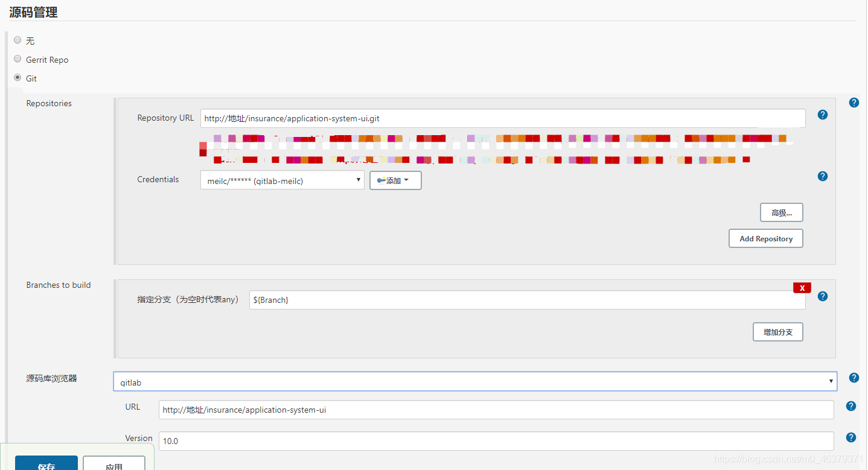Open help icon for specified branch field
This screenshot has height=470, width=868.
pos(822,296)
